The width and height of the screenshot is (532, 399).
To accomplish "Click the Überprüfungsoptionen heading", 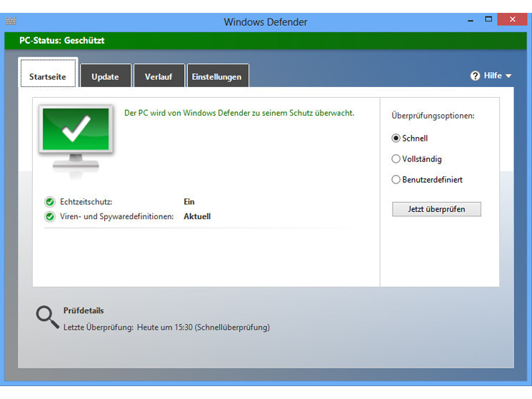I will [433, 116].
